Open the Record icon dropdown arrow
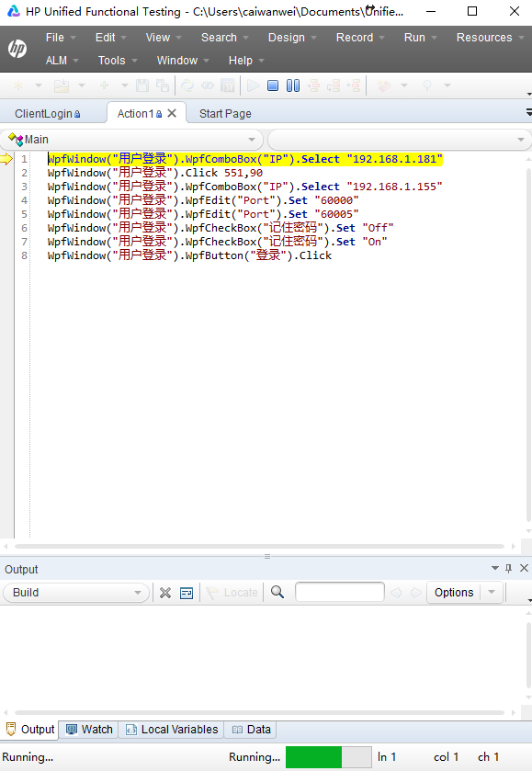532x771 pixels. pyautogui.click(x=404, y=85)
